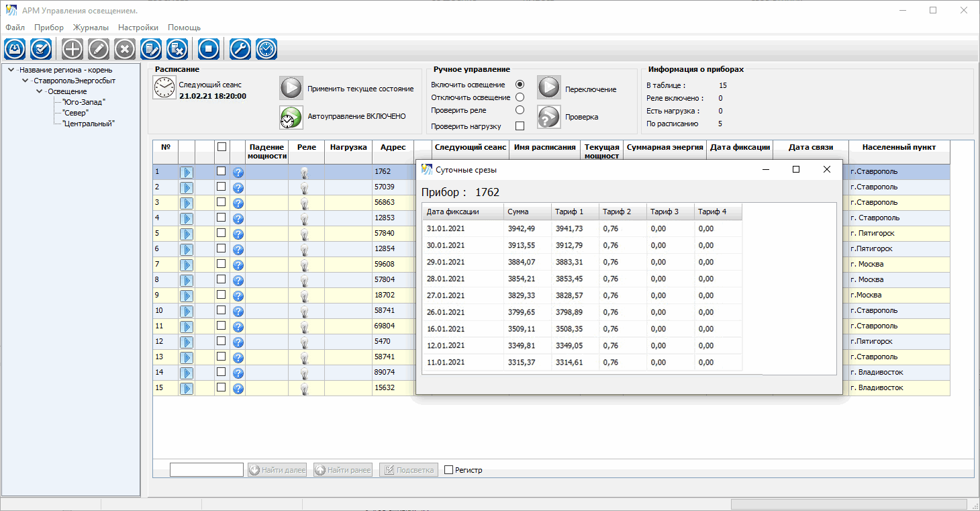Click the Проверка question-signal icon

[x=548, y=117]
